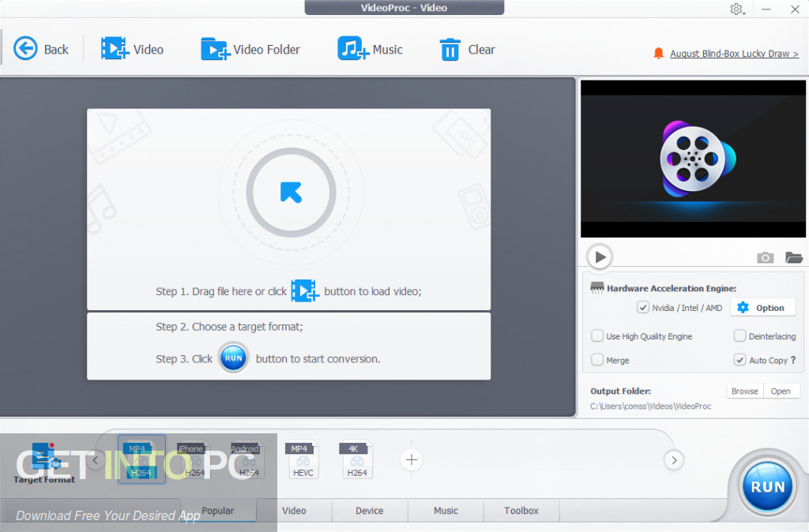Click the load video icon in Step 1

pos(304,290)
